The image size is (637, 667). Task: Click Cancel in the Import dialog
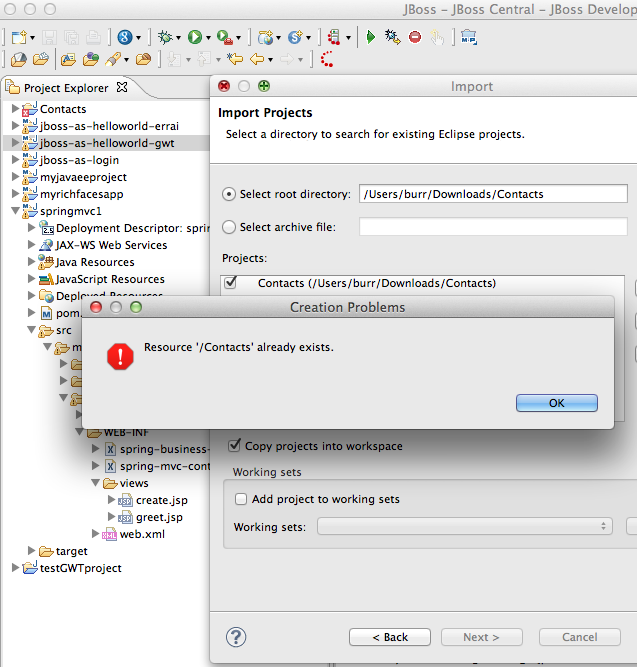(580, 637)
